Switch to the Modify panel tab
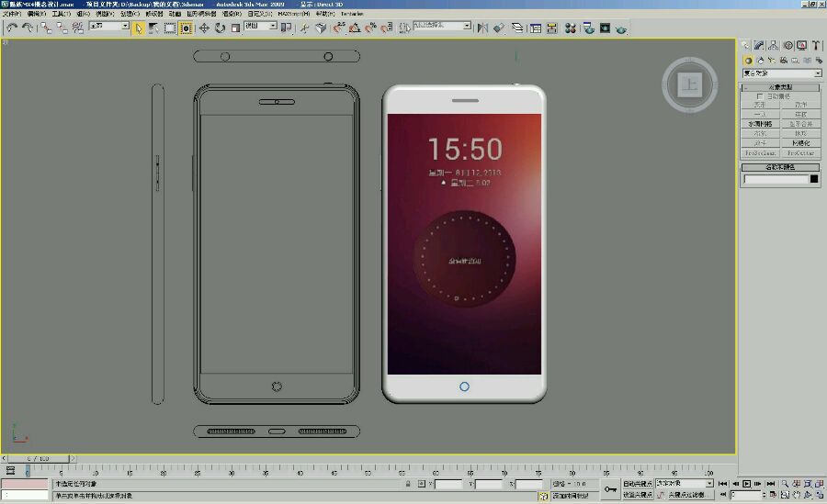The width and height of the screenshot is (827, 504). (759, 46)
